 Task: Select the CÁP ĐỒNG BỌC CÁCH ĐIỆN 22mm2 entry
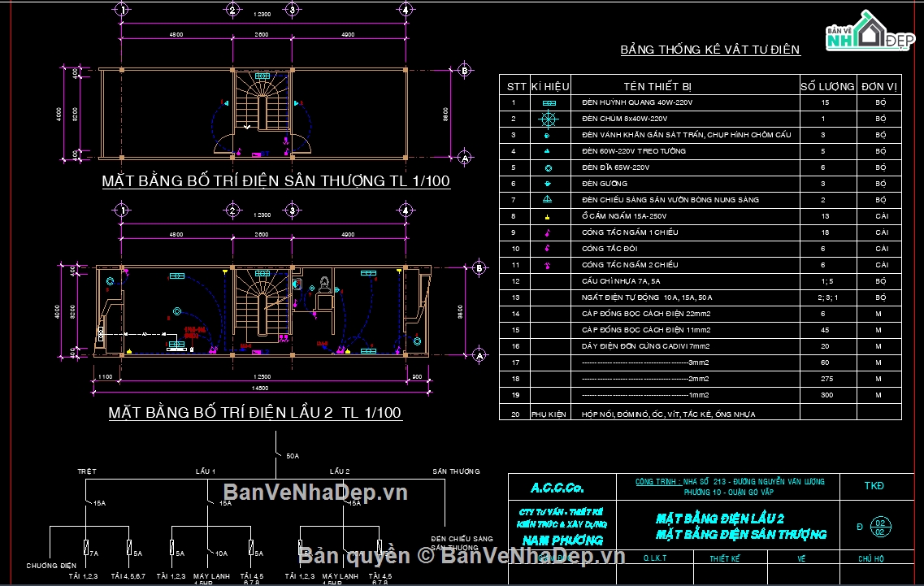click(646, 314)
